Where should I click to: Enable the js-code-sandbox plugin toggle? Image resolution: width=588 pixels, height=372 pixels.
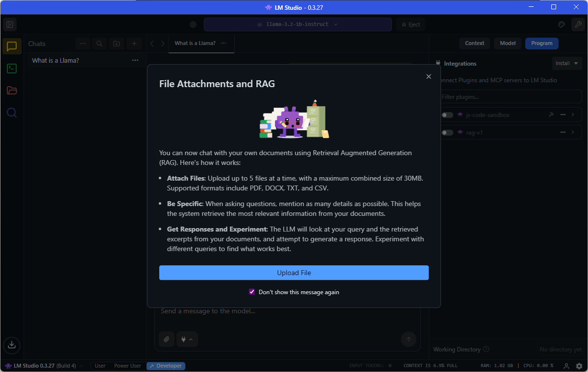tap(447, 115)
